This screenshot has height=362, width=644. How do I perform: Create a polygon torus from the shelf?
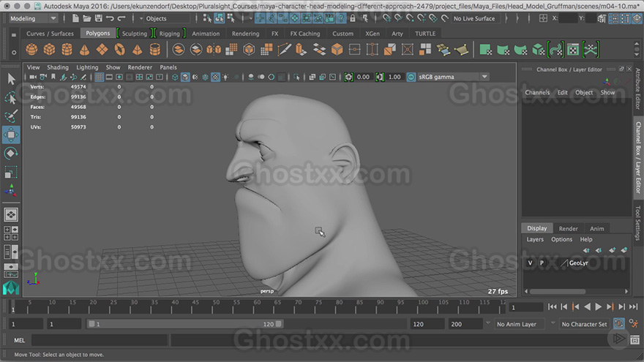[x=119, y=50]
